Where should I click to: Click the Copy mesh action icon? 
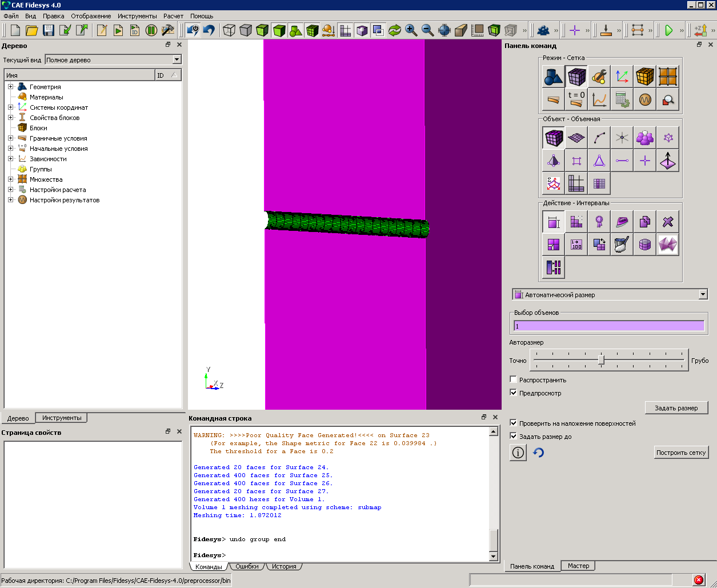pyautogui.click(x=645, y=222)
